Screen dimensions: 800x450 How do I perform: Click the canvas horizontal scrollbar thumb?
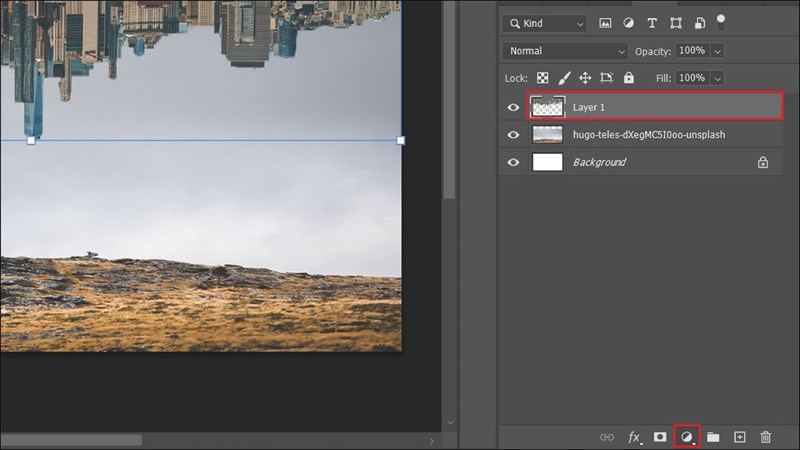(71, 440)
